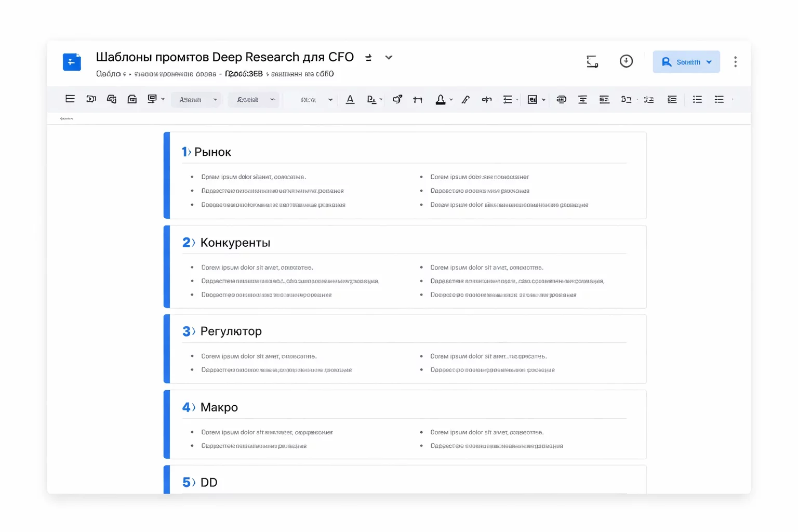The image size is (798, 532).
Task: Click the DD section heading
Action: pos(209,483)
